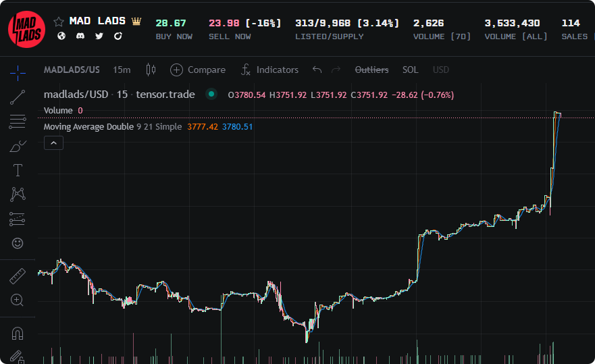Open the Mad Lads website globe link
The height and width of the screenshot is (364, 595).
[61, 36]
